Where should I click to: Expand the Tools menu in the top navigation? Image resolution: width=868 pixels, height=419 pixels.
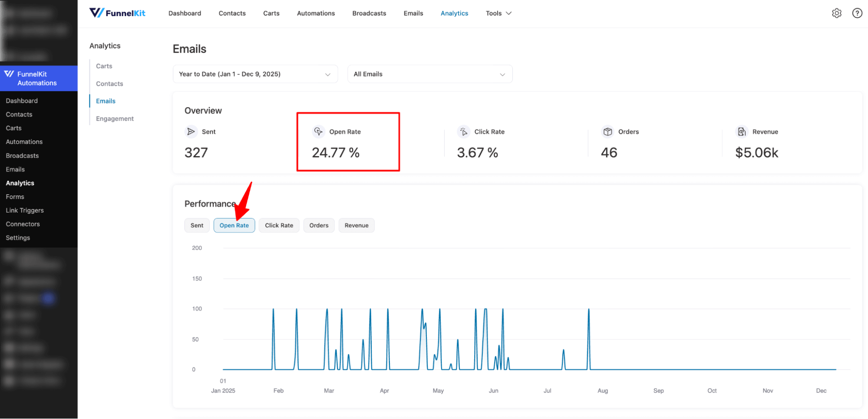[498, 13]
